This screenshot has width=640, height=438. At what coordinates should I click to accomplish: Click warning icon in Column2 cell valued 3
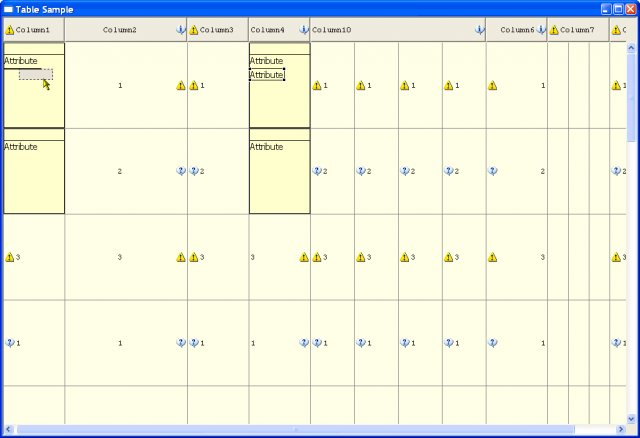click(x=181, y=257)
